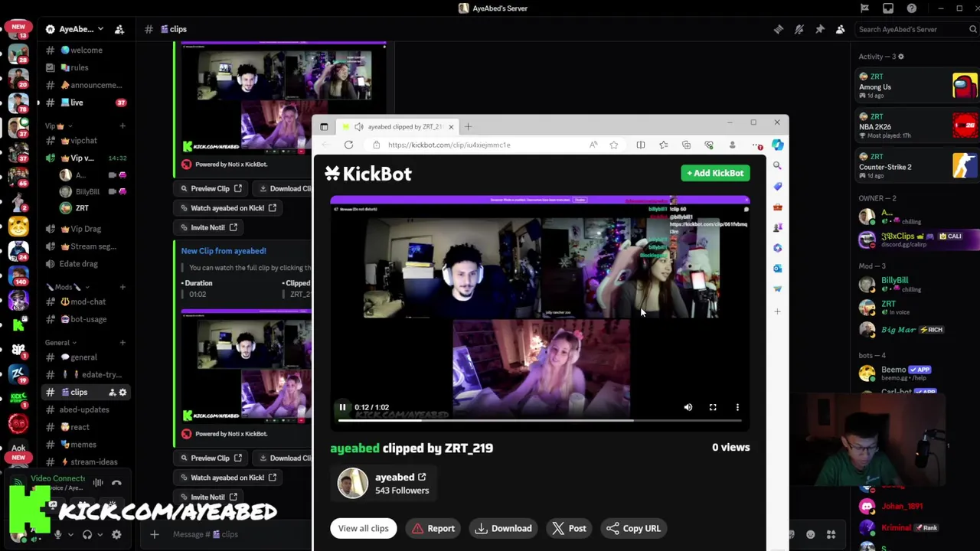Open the microphone input options dropdown

pyautogui.click(x=70, y=535)
